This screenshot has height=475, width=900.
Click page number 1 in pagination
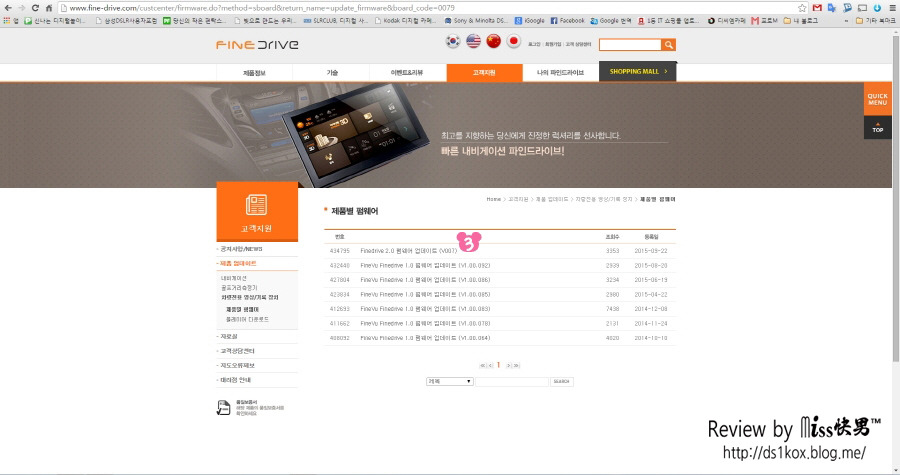click(498, 365)
